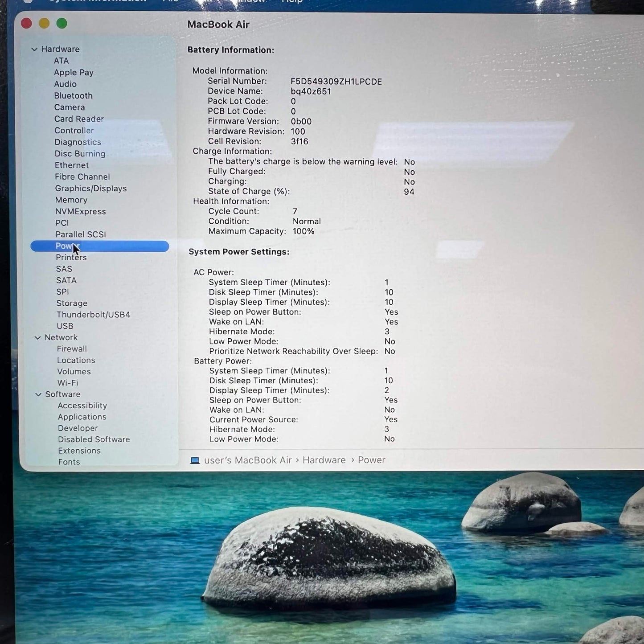Screen dimensions: 644x644
Task: Collapse the Software section chevron
Action: (x=38, y=394)
